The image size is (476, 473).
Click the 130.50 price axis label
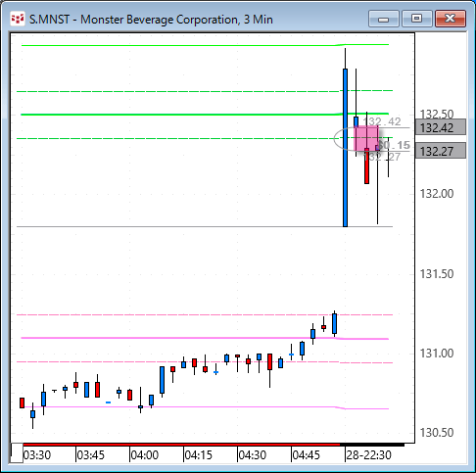click(x=437, y=433)
